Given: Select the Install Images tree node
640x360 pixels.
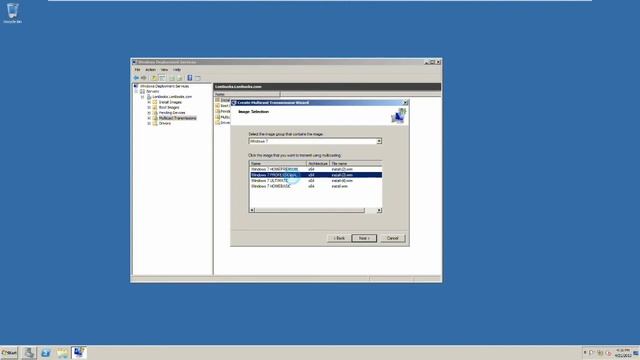Looking at the screenshot, I should (170, 102).
